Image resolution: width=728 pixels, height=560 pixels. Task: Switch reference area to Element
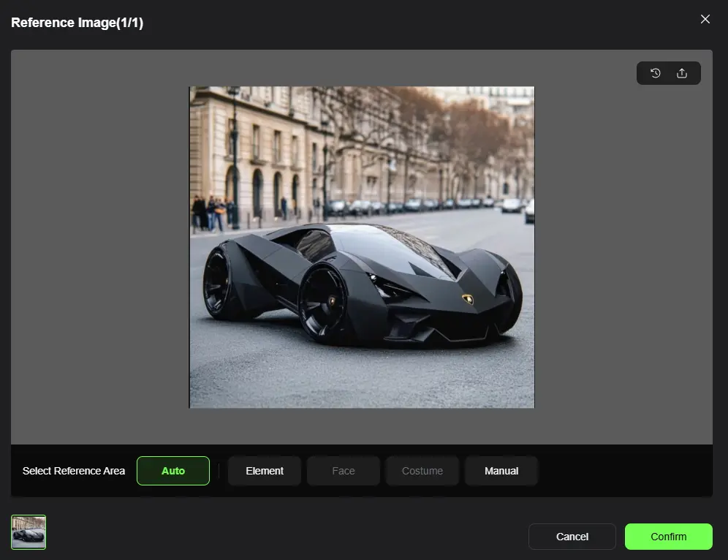tap(265, 471)
